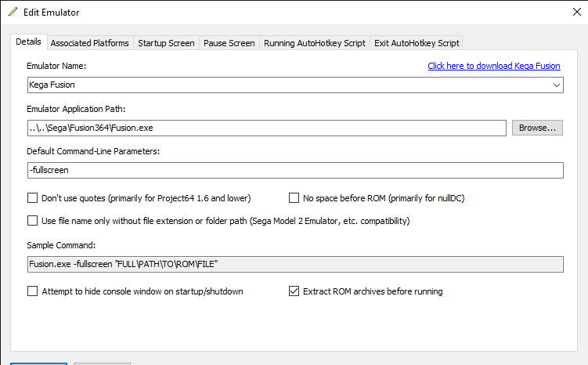Image resolution: width=588 pixels, height=365 pixels.
Task: Click the pencil icon in title bar
Action: (x=13, y=12)
